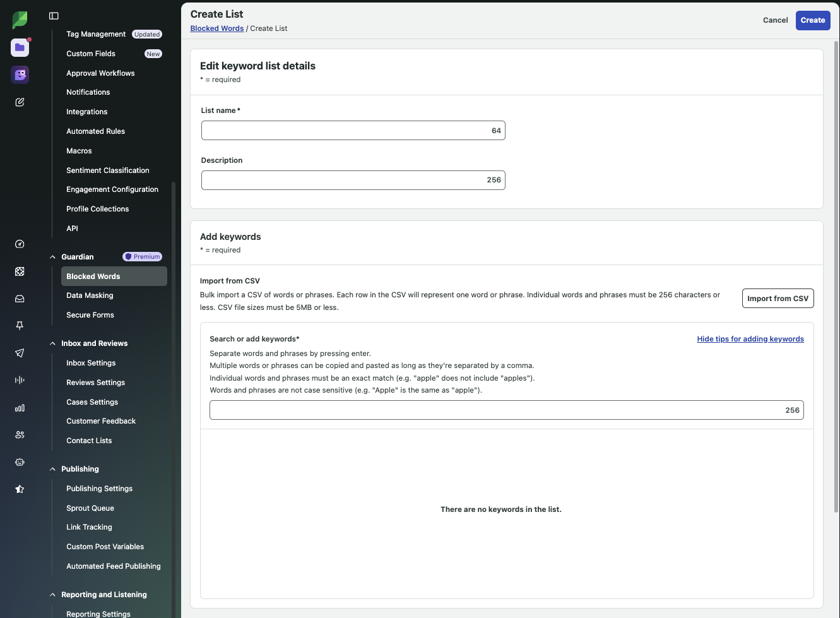The height and width of the screenshot is (618, 840).
Task: Open Integrations page
Action: (x=87, y=112)
